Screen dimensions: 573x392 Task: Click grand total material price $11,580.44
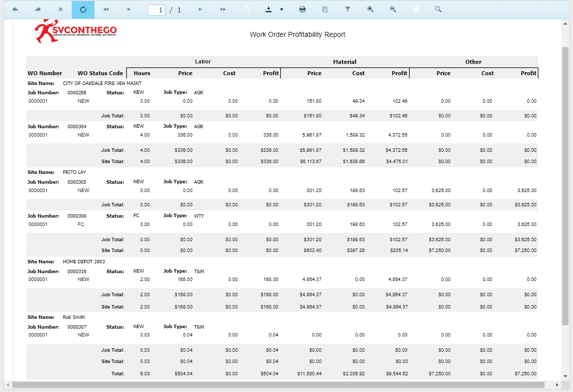[x=309, y=373]
